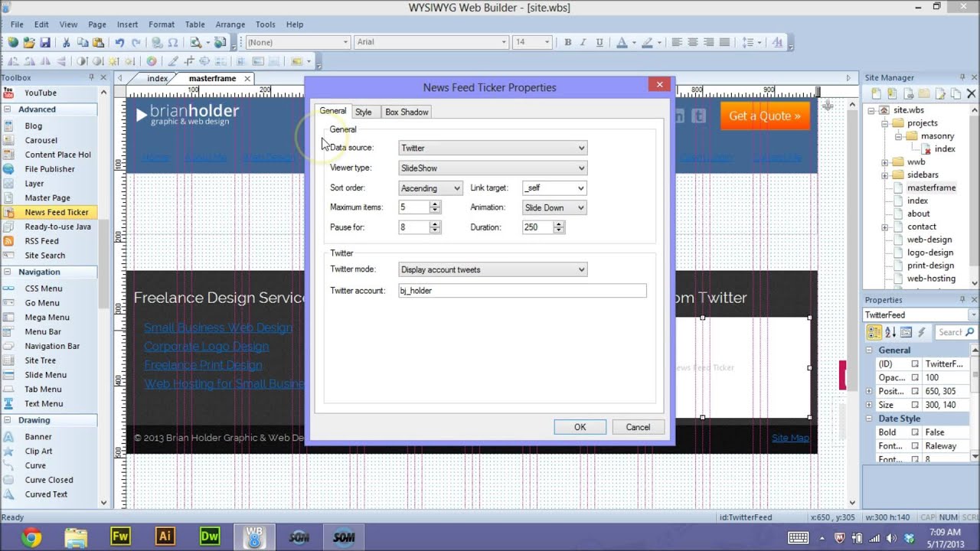Click the Twitter account input field

point(522,291)
